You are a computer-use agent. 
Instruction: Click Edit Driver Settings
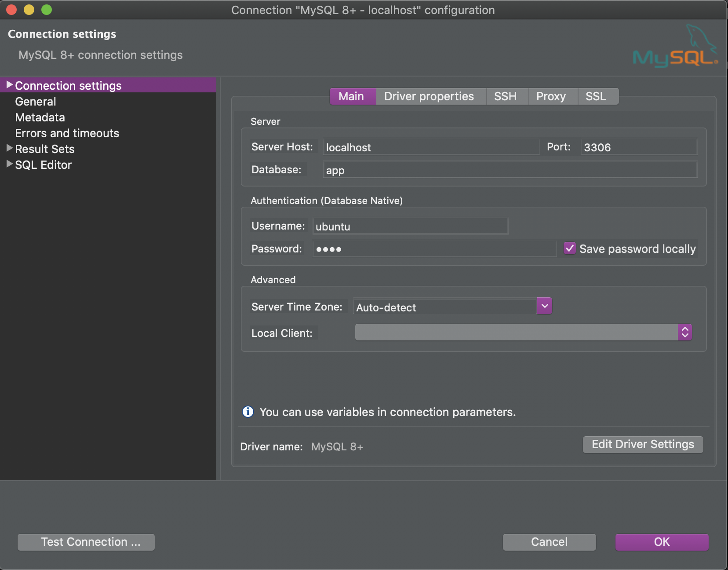click(642, 444)
